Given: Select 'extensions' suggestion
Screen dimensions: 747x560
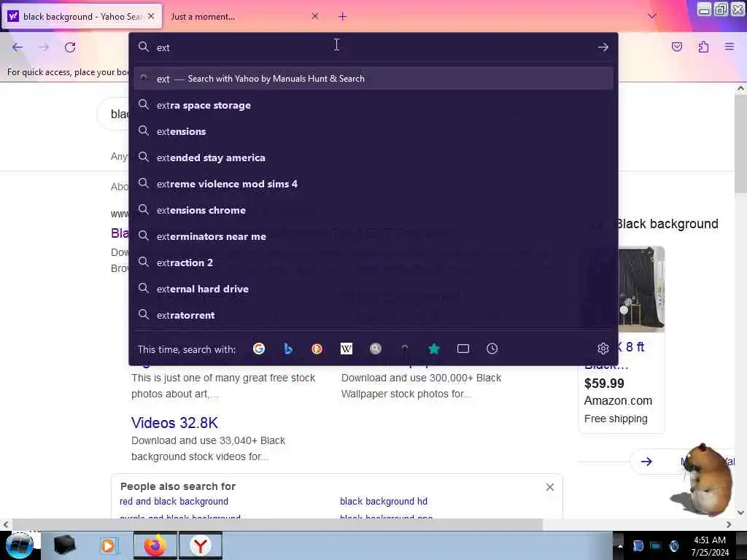Looking at the screenshot, I should pyautogui.click(x=373, y=131).
